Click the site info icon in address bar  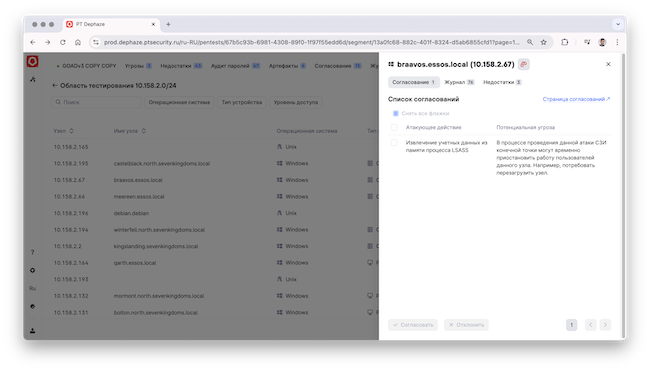[x=96, y=42]
